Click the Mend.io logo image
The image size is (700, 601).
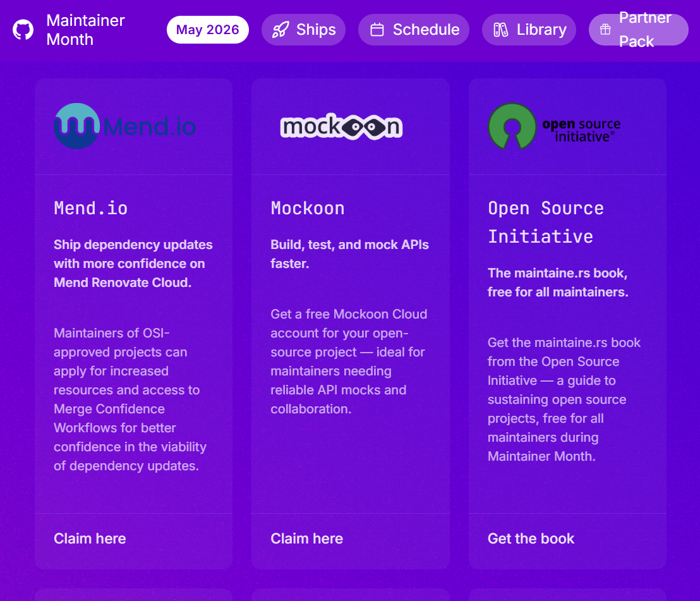point(124,126)
